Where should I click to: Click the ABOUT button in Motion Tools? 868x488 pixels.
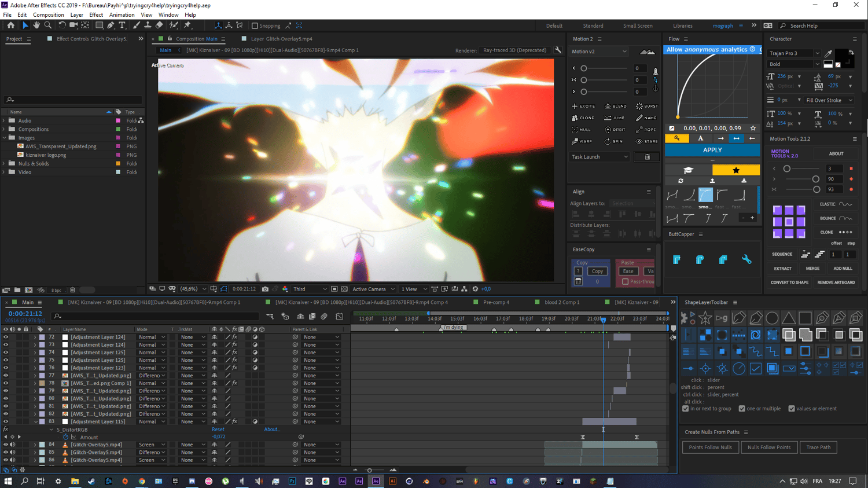point(836,154)
